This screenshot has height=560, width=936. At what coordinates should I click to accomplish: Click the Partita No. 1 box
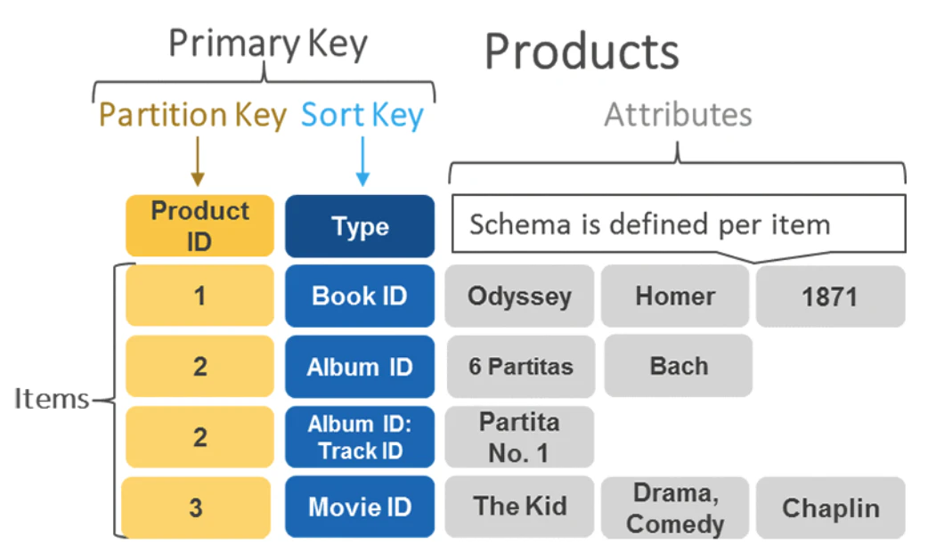click(520, 437)
